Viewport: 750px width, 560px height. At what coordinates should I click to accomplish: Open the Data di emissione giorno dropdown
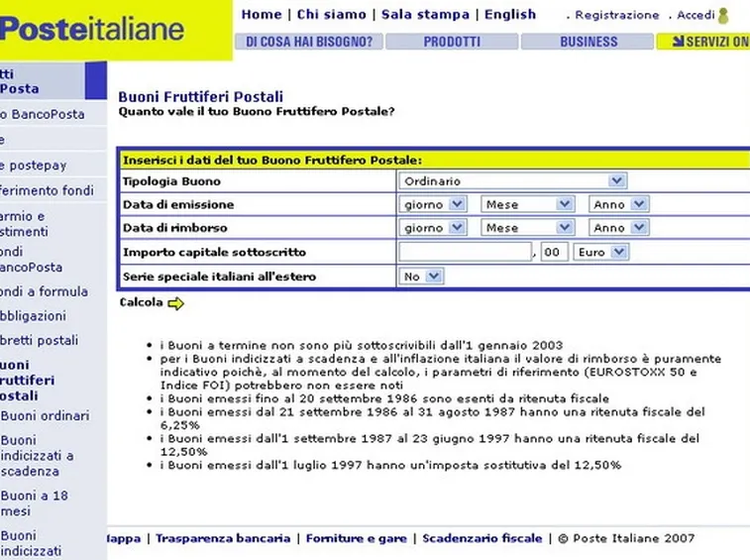[x=432, y=204]
